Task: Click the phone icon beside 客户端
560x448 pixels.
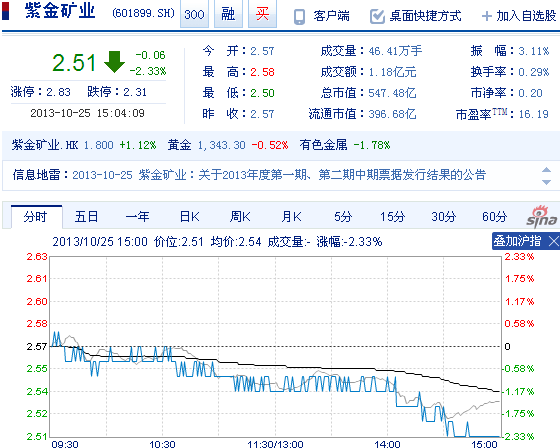Action: point(299,16)
